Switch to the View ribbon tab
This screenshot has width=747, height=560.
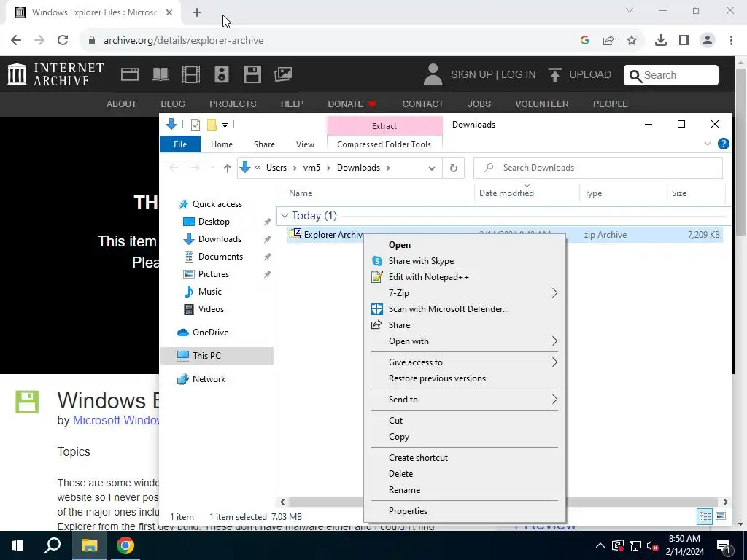click(305, 144)
